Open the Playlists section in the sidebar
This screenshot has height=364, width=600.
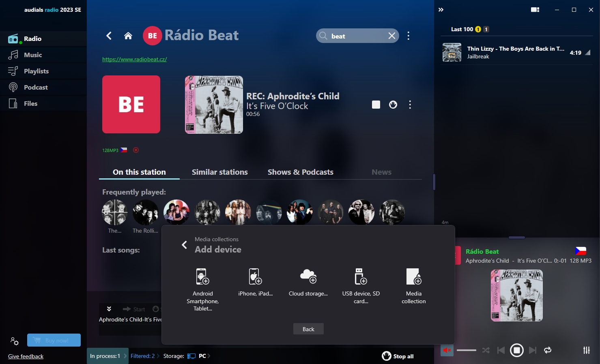43,71
